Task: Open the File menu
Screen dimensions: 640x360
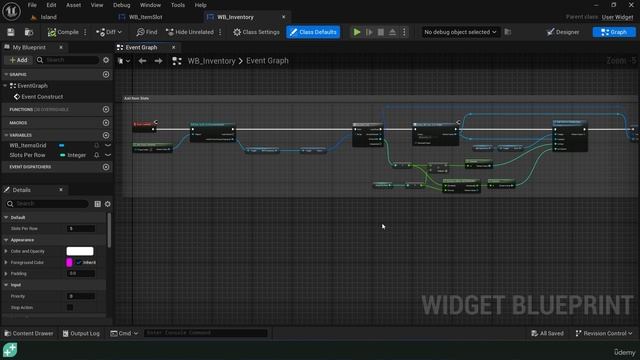Action: [x=32, y=5]
